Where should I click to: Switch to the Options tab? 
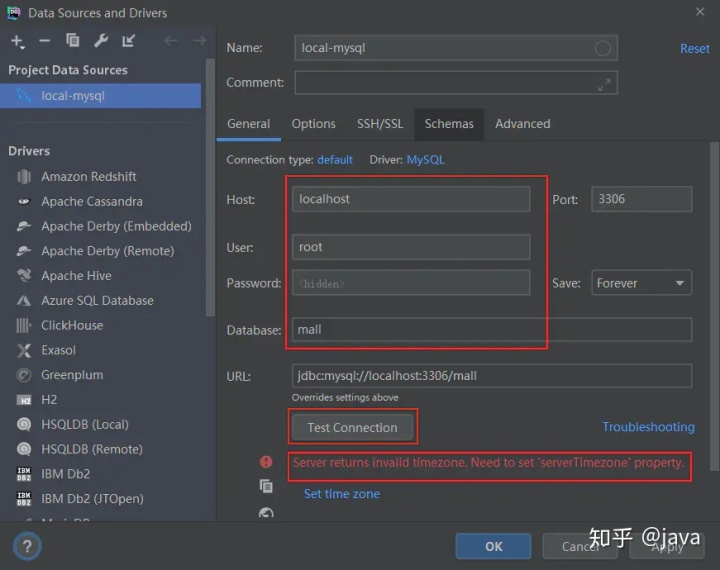(x=314, y=124)
